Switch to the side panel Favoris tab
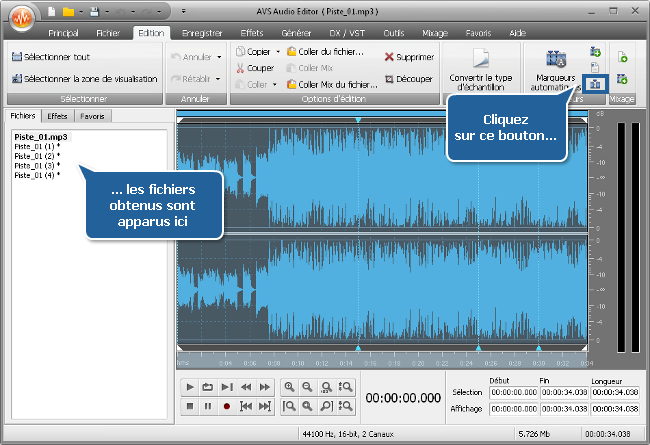 point(92,116)
